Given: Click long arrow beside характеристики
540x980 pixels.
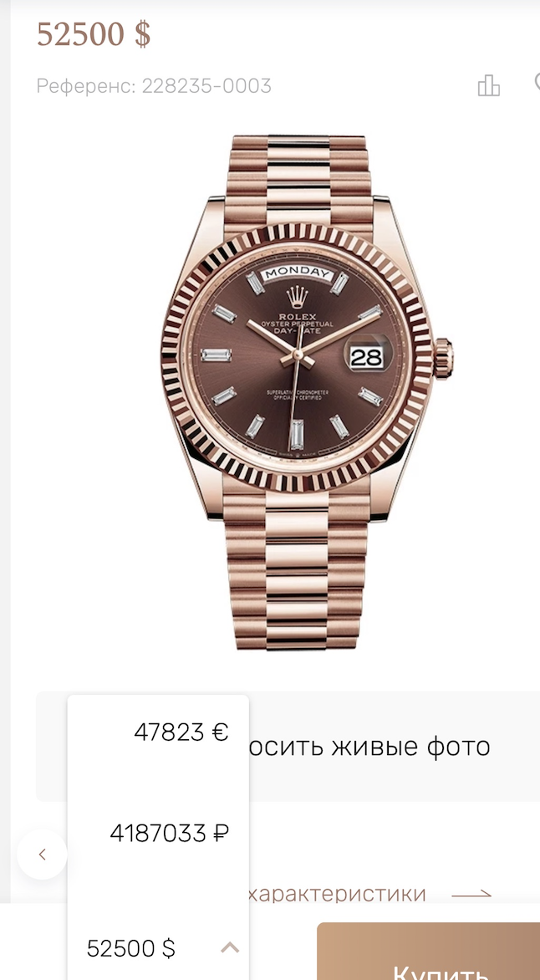Looking at the screenshot, I should pos(471,895).
